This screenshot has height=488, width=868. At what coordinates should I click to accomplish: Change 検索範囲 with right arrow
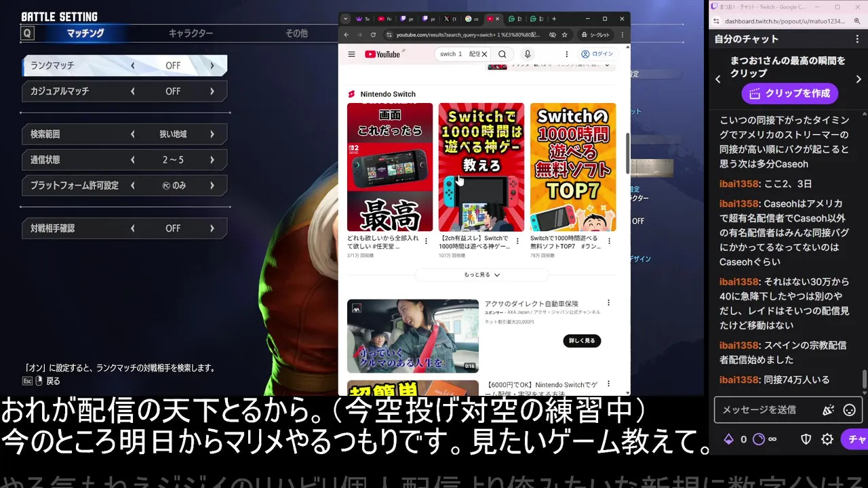pos(212,134)
